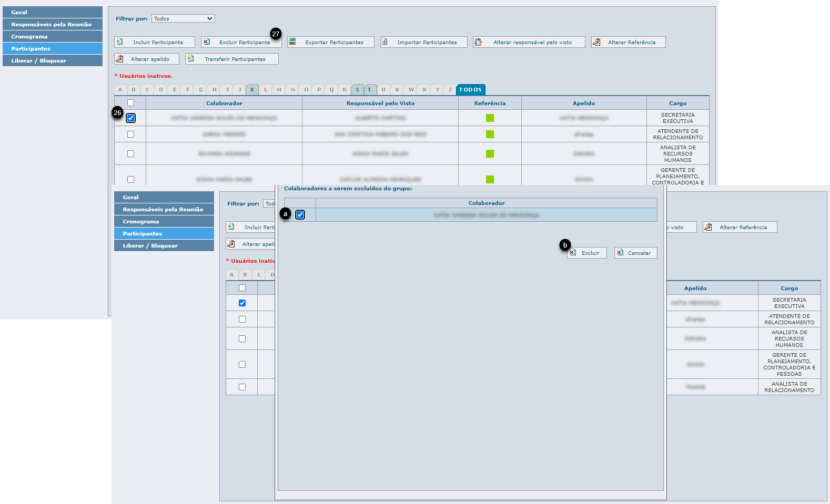Click the Alterar Referência icon in top window
This screenshot has width=830, height=504.
point(596,42)
